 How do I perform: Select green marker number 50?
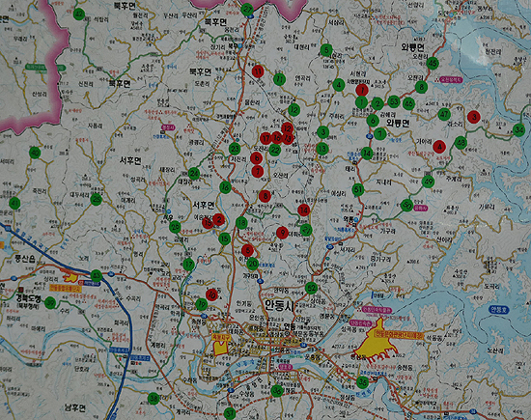[x=406, y=205]
